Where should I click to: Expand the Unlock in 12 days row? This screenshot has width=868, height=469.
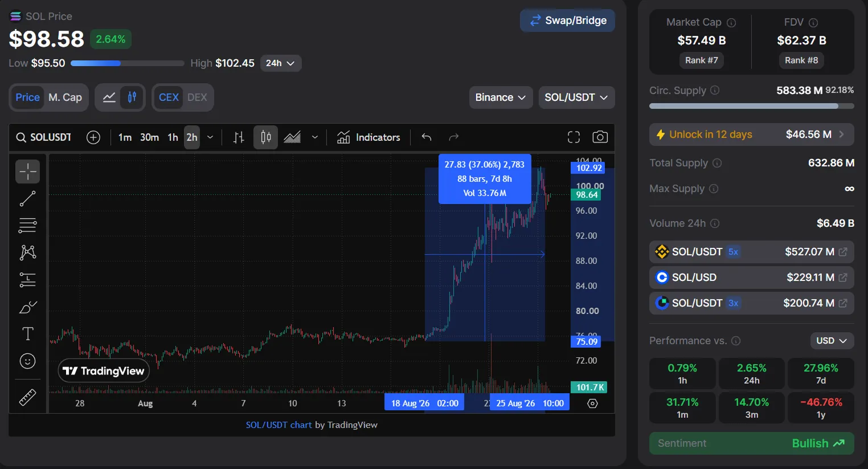(x=752, y=134)
